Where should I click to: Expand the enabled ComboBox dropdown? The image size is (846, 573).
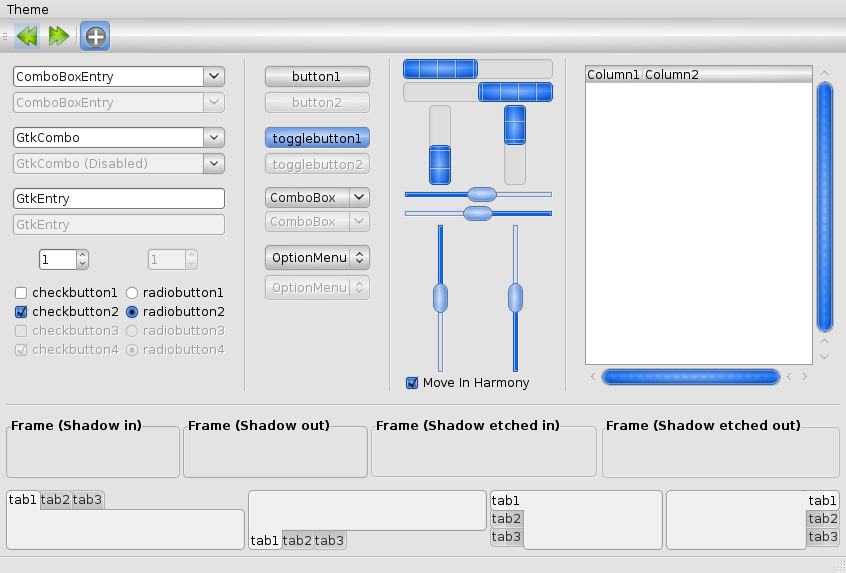tap(317, 197)
